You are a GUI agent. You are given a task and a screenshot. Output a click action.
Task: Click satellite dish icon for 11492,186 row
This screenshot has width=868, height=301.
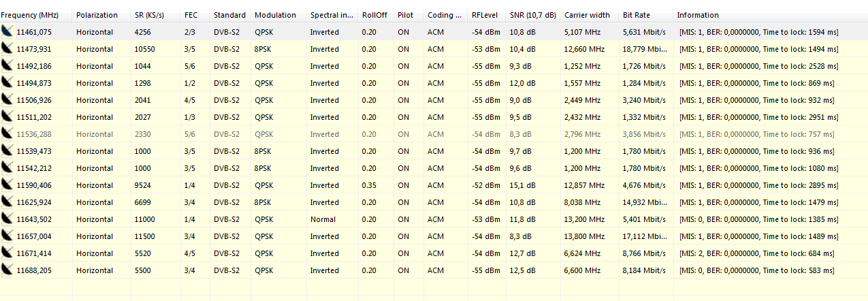(7, 66)
